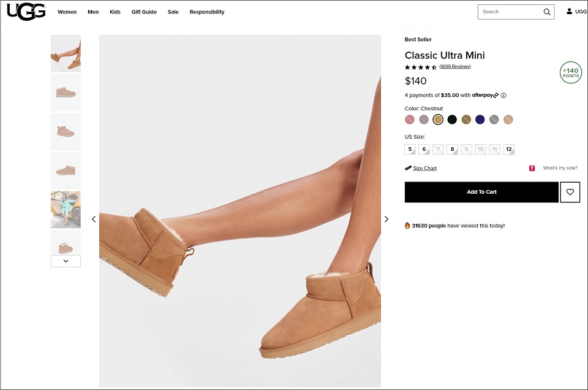Select US size 7
The image size is (588, 390).
pos(438,150)
